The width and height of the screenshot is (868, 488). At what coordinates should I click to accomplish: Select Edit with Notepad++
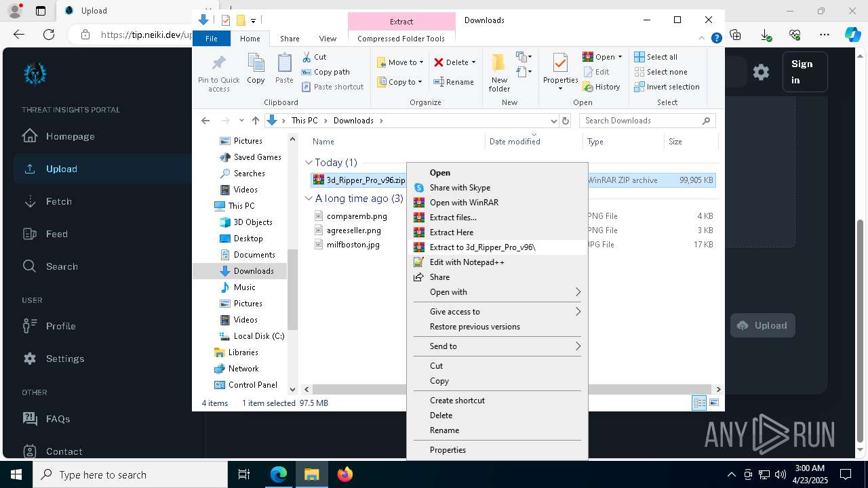[x=497, y=262]
